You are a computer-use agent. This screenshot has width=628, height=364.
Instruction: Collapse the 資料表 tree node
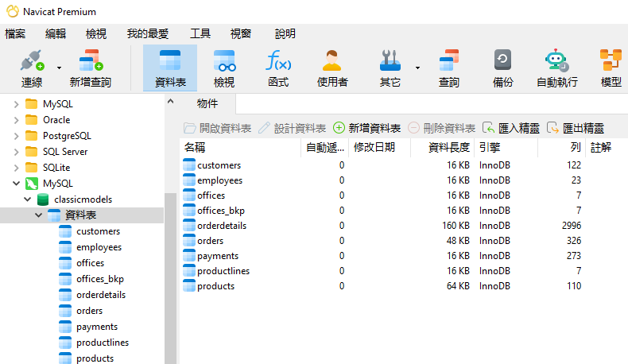38,215
